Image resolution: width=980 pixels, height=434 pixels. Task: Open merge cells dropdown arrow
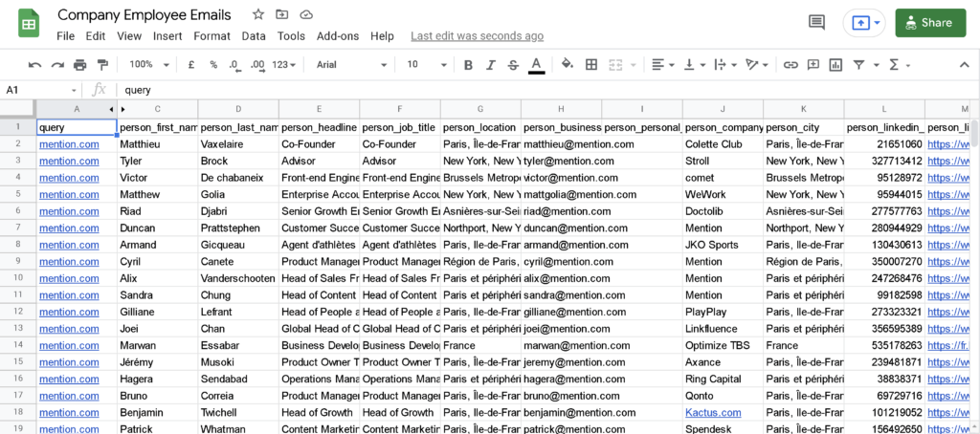[633, 65]
